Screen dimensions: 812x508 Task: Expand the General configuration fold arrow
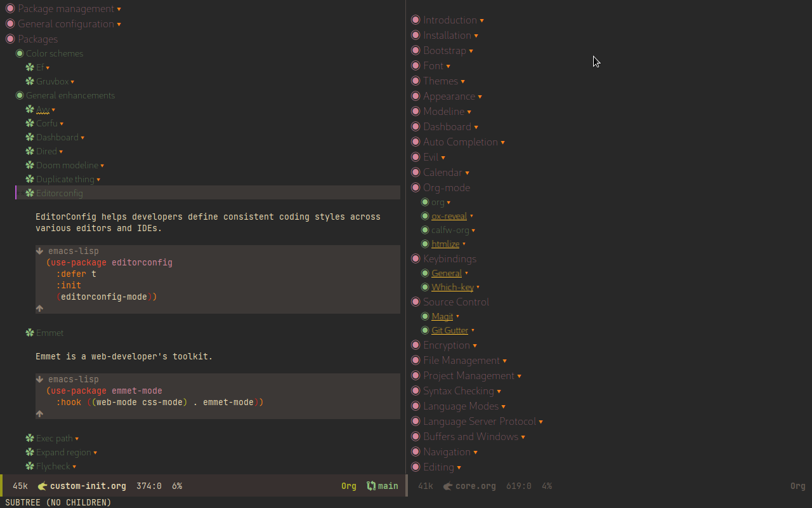(119, 25)
